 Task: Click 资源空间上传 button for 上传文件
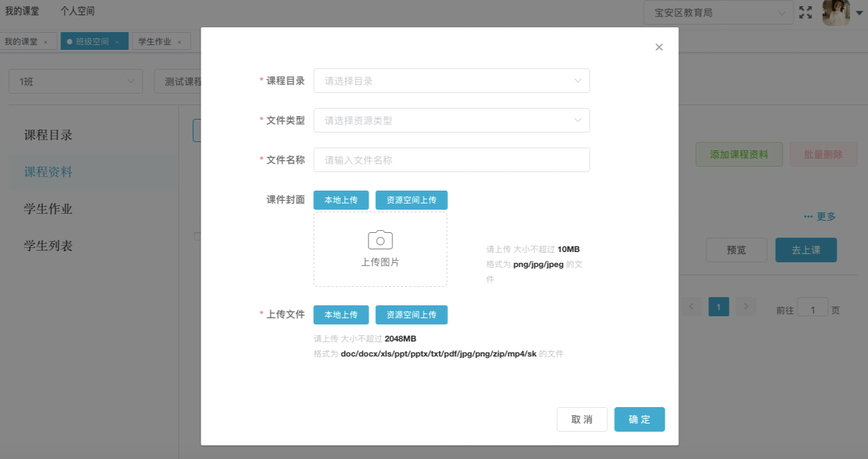pos(411,315)
